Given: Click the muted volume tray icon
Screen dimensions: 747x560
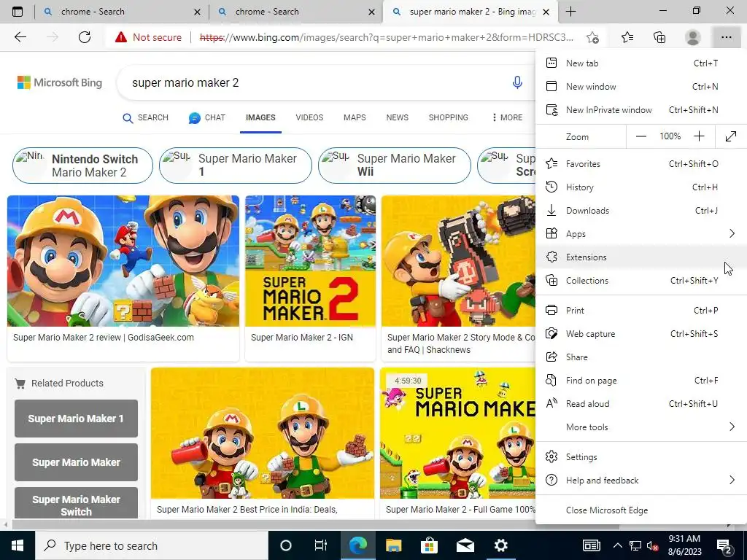Looking at the screenshot, I should point(652,546).
